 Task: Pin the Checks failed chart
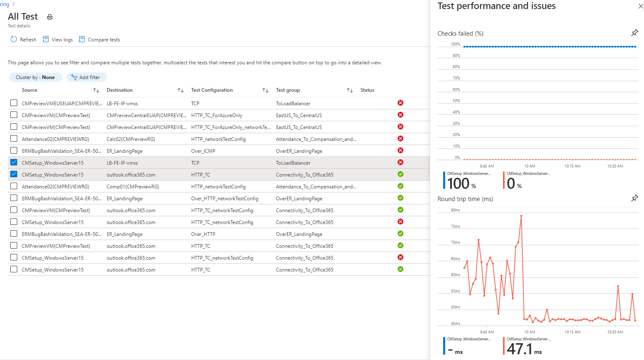[x=635, y=33]
